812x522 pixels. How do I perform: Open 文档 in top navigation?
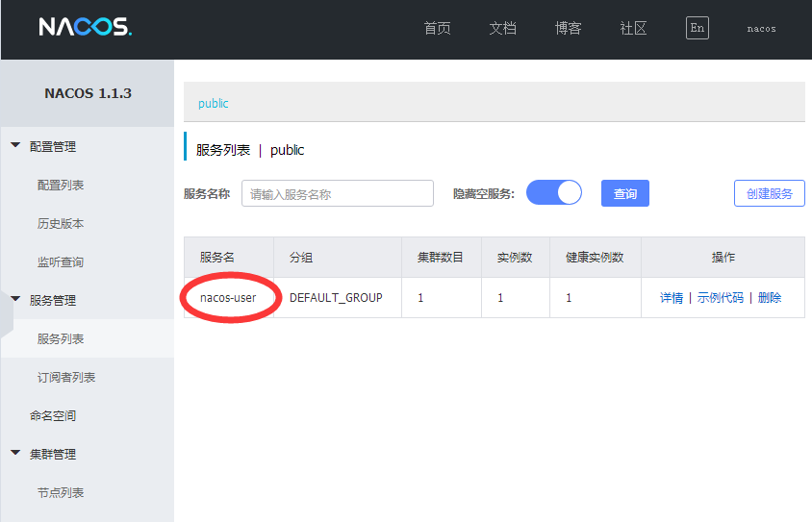click(502, 29)
